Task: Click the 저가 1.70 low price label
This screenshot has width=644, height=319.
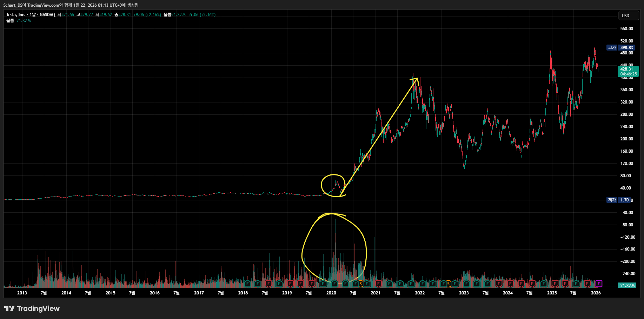Action: [619, 200]
